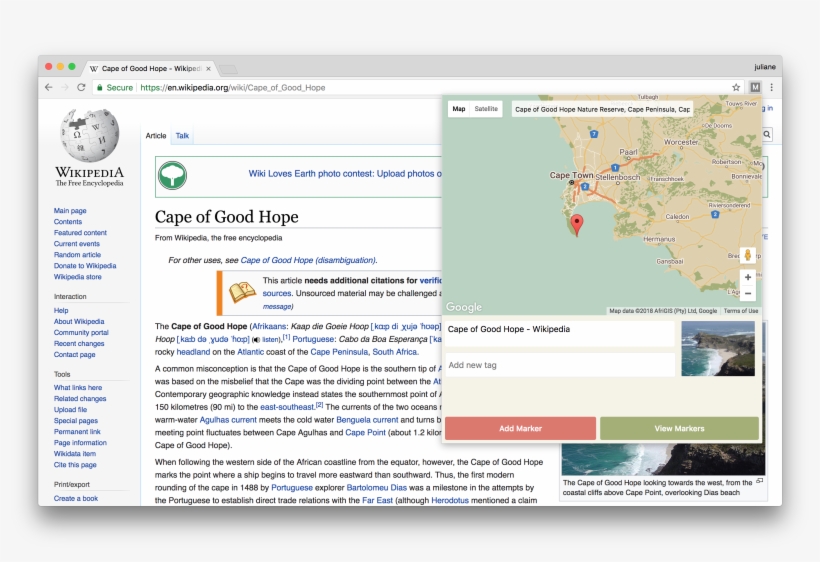This screenshot has height=562, width=820.
Task: Open the Benguela current link
Action: click(367, 419)
